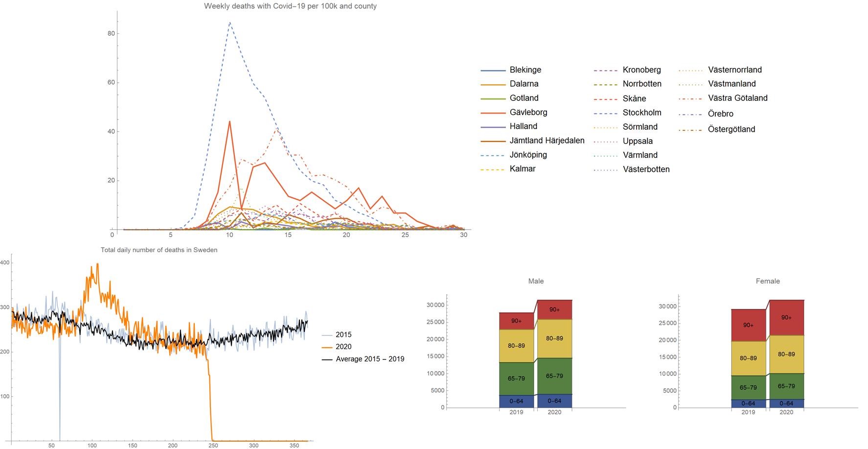This screenshot has height=449, width=868.
Task: Click the Norrbotten legend label
Action: pyautogui.click(x=641, y=84)
